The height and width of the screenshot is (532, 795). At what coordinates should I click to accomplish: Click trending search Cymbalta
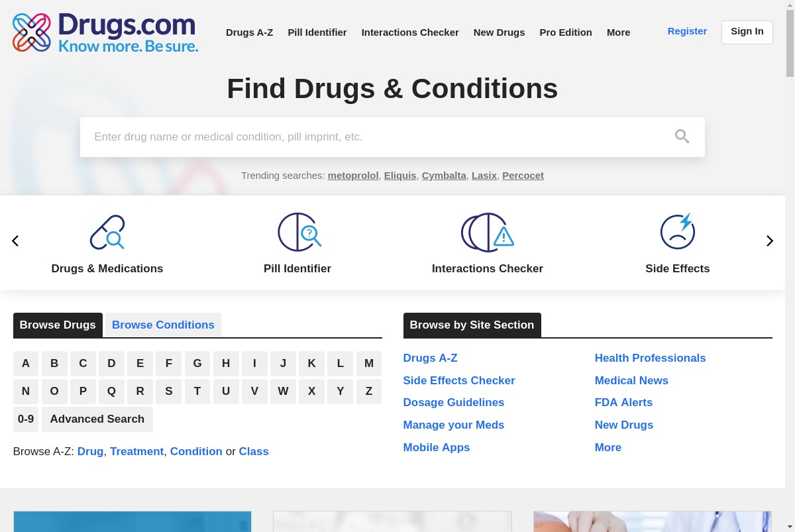(x=444, y=176)
